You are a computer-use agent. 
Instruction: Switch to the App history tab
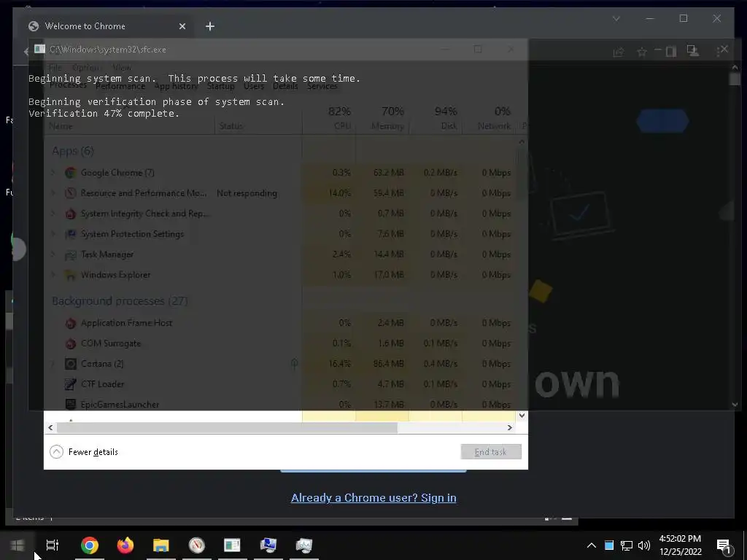(x=177, y=86)
